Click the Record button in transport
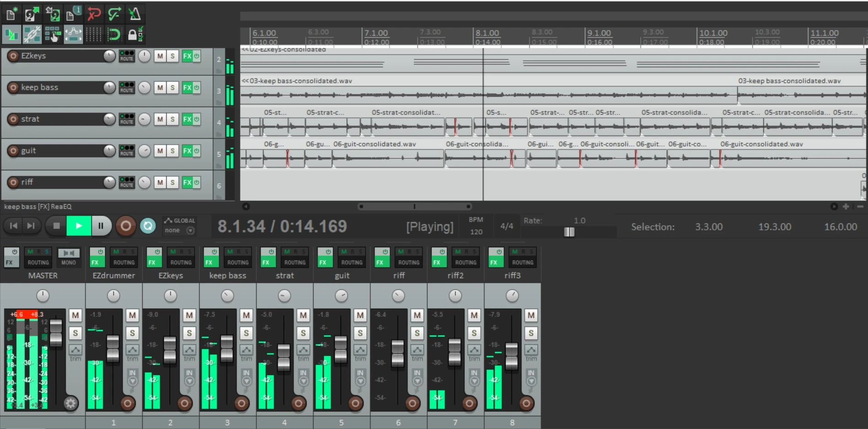Screen dimensions: 868x429 [126, 226]
